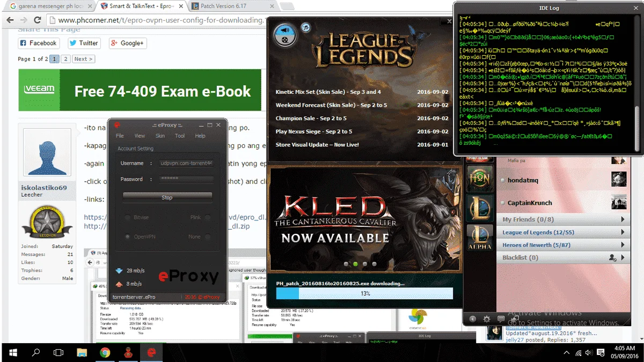Click Username field in eProxy
The width and height of the screenshot is (644, 362).
[x=186, y=163]
